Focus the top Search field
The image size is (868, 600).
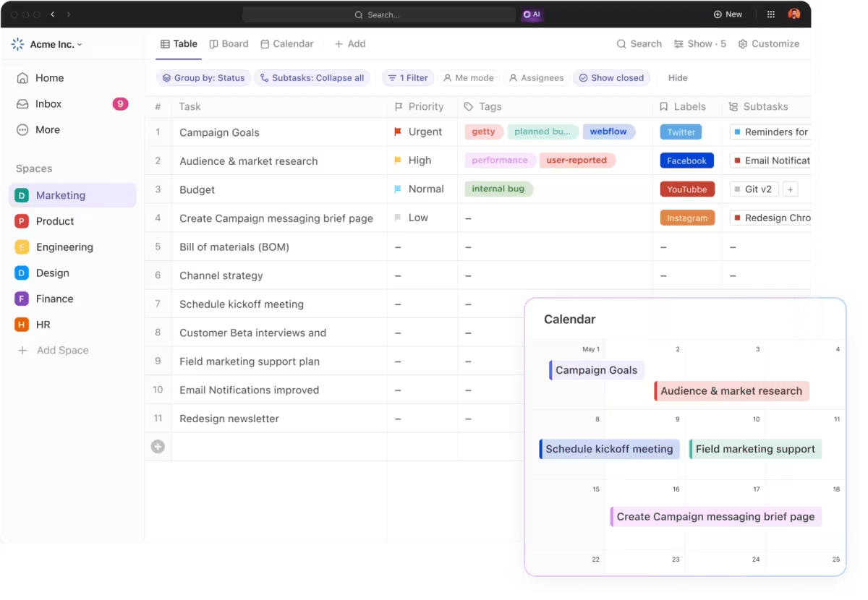379,14
